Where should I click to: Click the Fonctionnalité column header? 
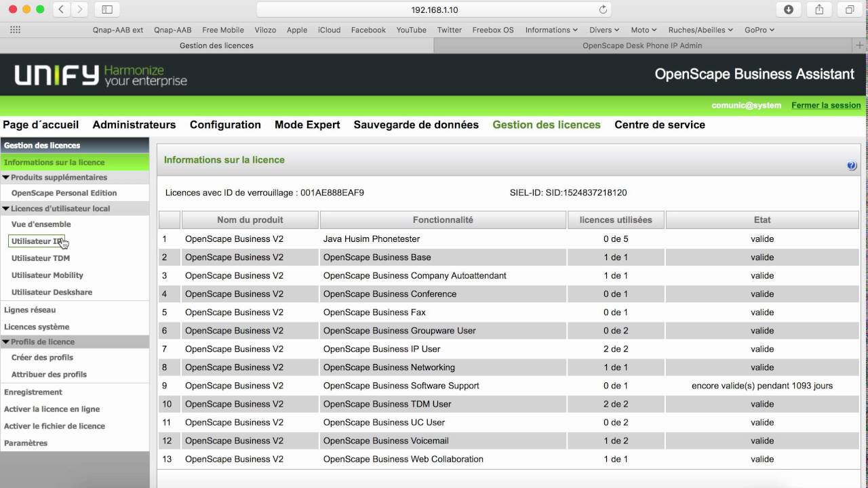pos(443,220)
